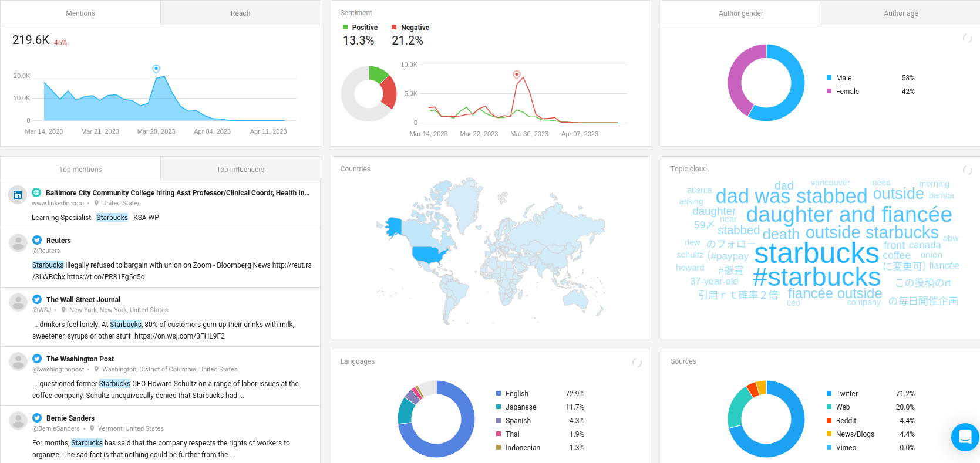
Task: Click Bernie Sanders profile avatar
Action: [18, 420]
